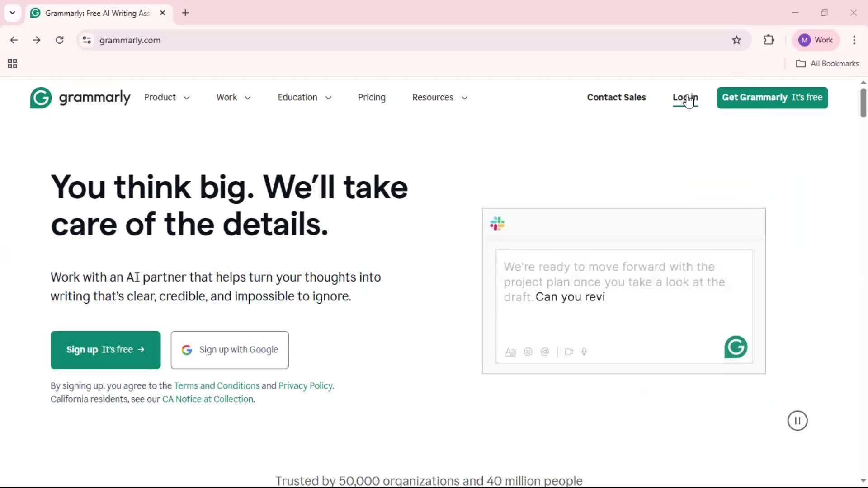
Task: Open the Privacy Policy link
Action: click(x=305, y=386)
